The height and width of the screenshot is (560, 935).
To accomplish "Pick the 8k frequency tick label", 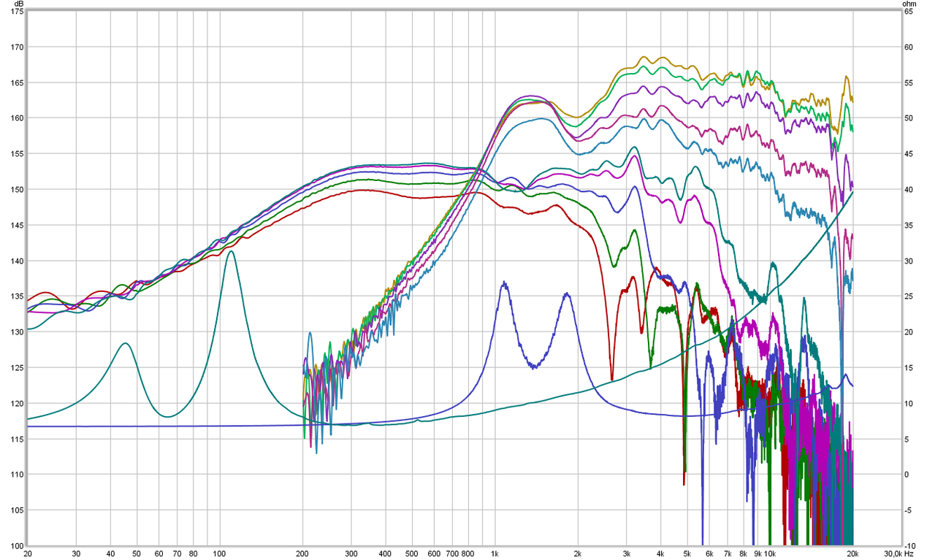I will (743, 553).
